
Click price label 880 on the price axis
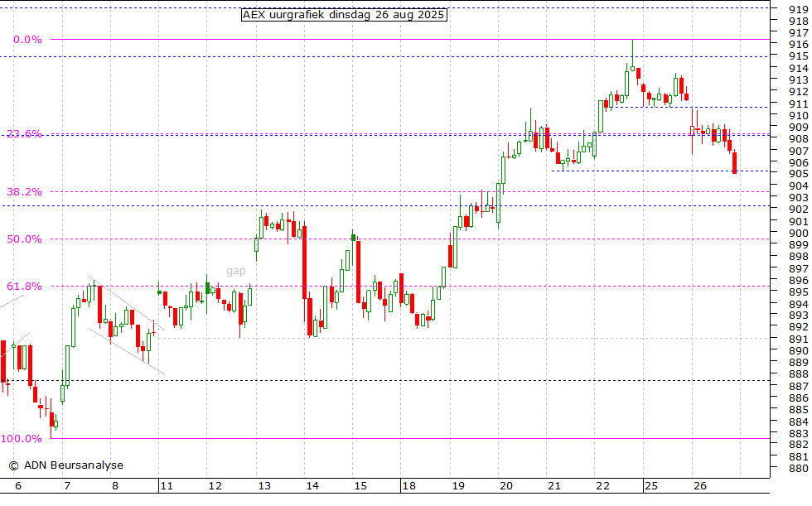tap(799, 468)
